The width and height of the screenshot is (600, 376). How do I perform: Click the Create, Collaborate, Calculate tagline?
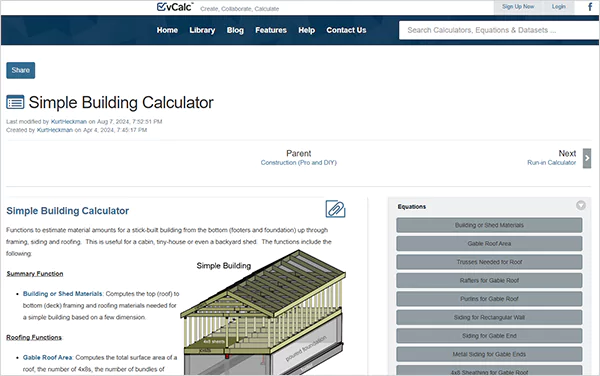click(240, 9)
